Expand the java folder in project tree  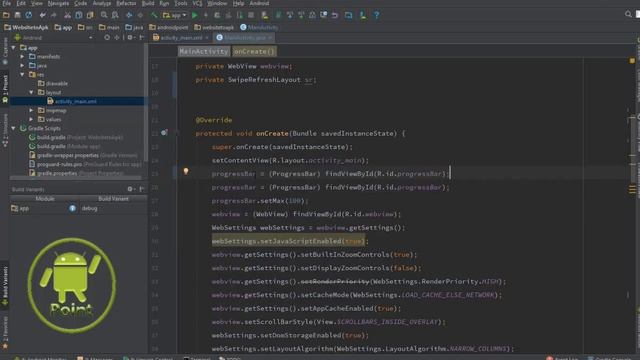(x=22, y=66)
